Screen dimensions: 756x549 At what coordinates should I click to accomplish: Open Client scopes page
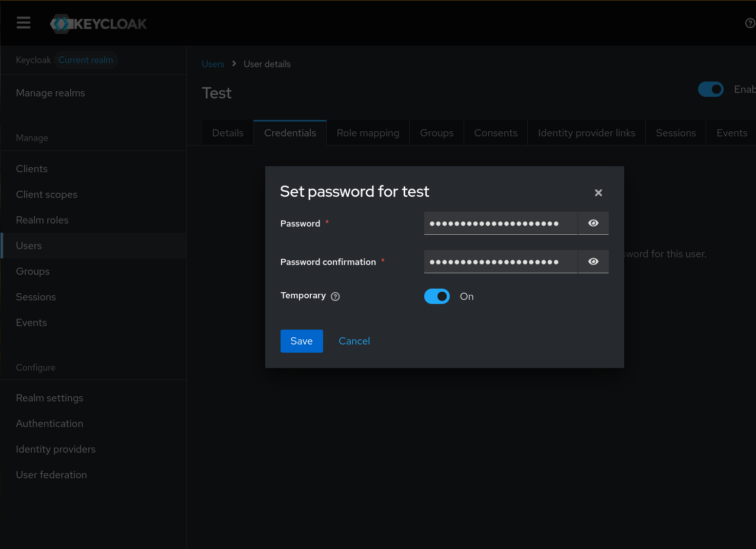point(93,194)
